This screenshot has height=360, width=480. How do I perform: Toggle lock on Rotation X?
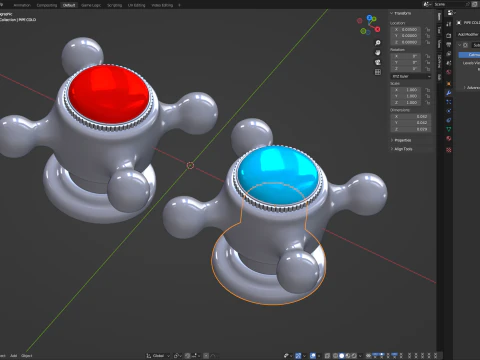point(428,56)
